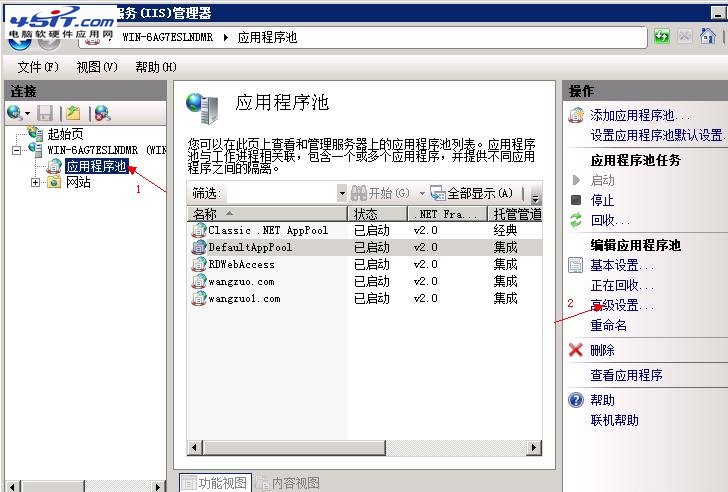This screenshot has width=728, height=492.
Task: Click the left arrow of list horizontal scrollbar
Action: 195,447
